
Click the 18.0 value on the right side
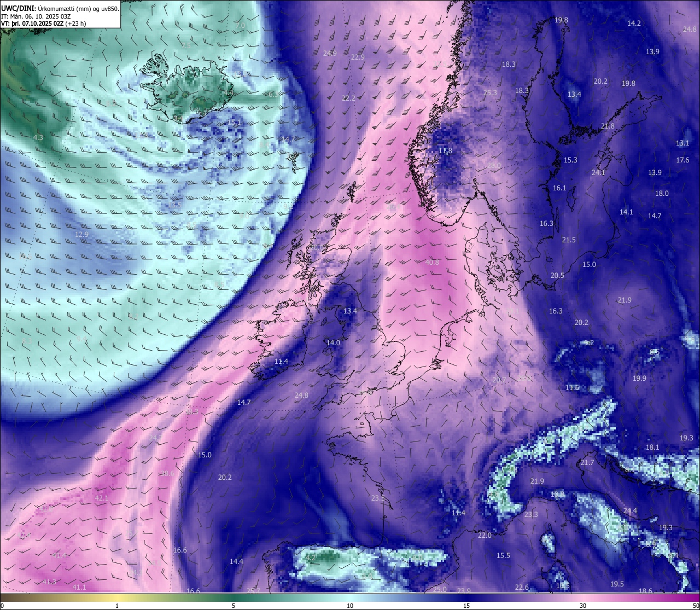[662, 193]
